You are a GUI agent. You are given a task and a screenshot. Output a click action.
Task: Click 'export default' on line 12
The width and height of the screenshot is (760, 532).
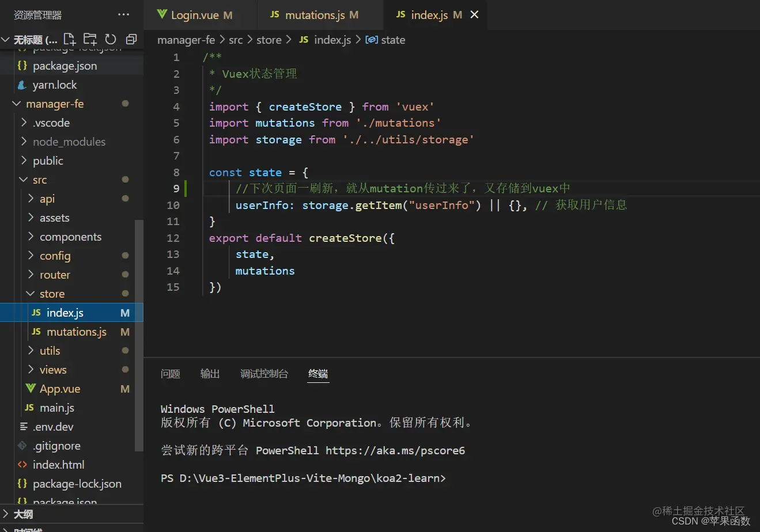pos(255,238)
